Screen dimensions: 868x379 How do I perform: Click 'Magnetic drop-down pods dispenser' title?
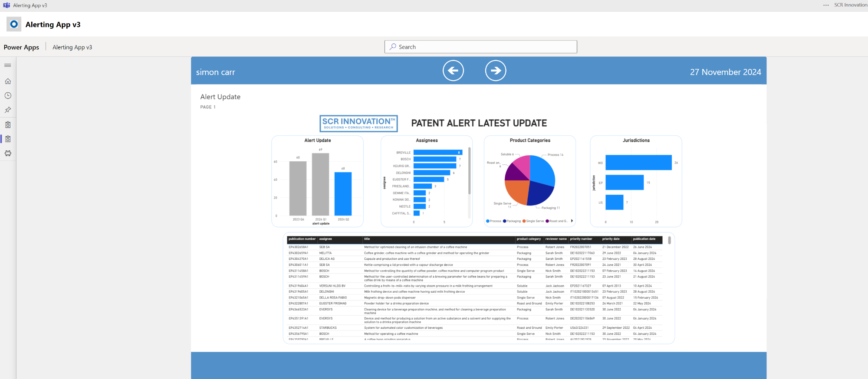(x=390, y=298)
